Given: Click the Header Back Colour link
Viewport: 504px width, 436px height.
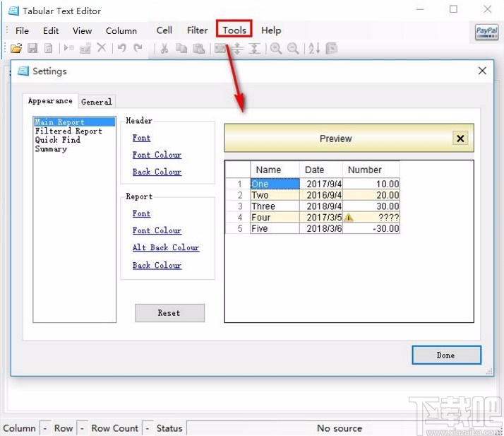Looking at the screenshot, I should point(157,172).
